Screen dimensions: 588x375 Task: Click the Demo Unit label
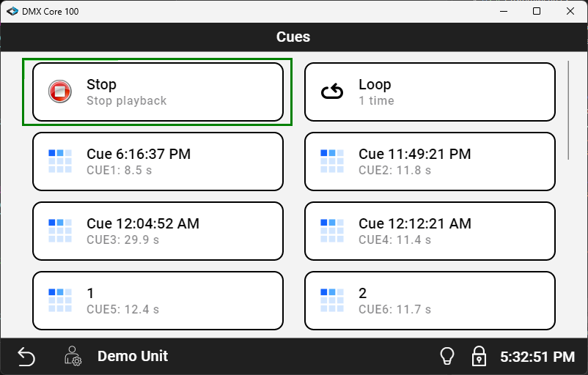pyautogui.click(x=133, y=357)
